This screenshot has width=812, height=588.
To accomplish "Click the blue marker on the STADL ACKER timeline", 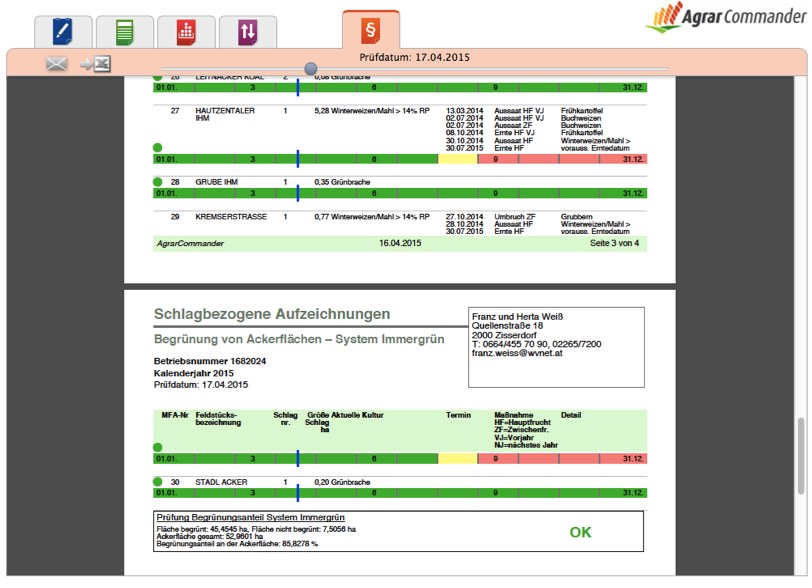I will tap(298, 493).
